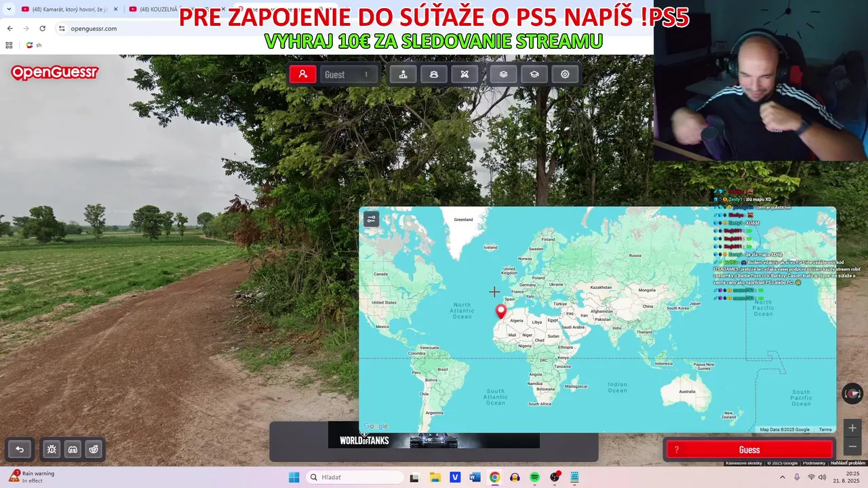The image size is (868, 488).
Task: Click the 'Nahlásiť problém' link
Action: point(848,463)
